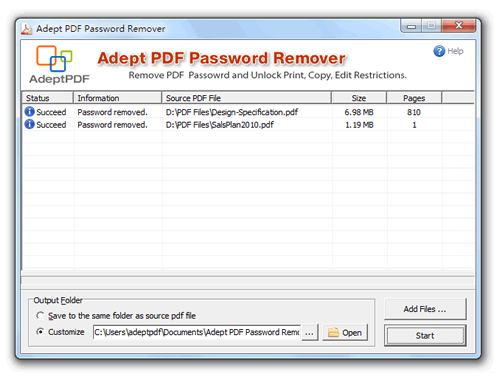Viewport: 500px width, 377px height.
Task: Select the Design-Specification.pdf file row
Action: point(248,112)
